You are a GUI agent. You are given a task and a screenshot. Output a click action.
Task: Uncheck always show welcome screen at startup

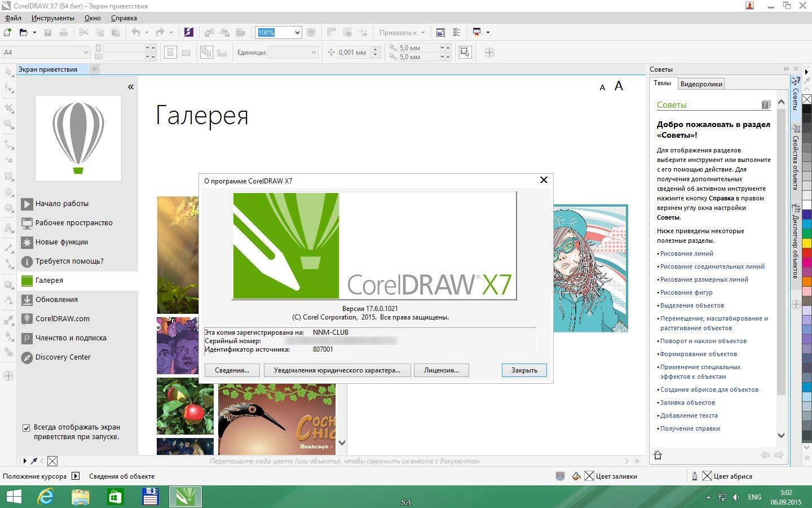coord(26,427)
